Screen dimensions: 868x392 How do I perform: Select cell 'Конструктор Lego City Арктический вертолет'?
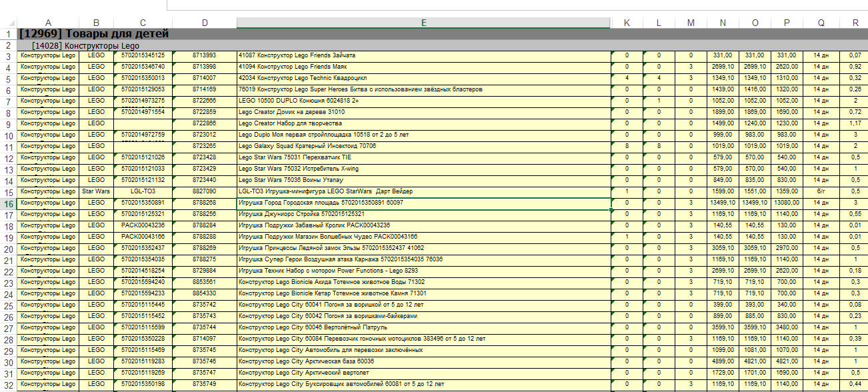click(x=423, y=373)
